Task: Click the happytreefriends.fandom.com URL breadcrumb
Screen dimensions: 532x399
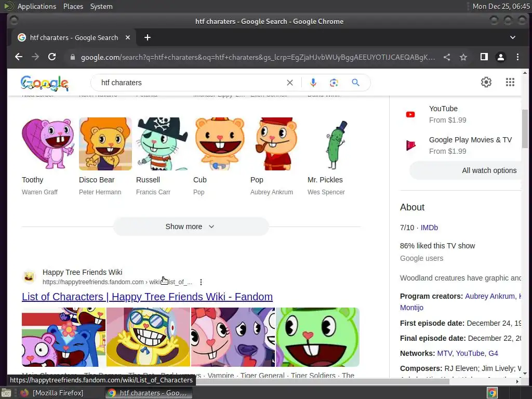Action: [x=117, y=282]
